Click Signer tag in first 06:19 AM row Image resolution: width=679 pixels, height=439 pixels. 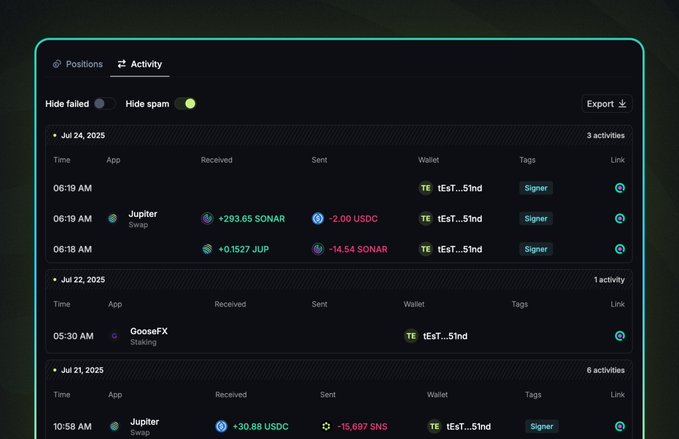(x=536, y=188)
